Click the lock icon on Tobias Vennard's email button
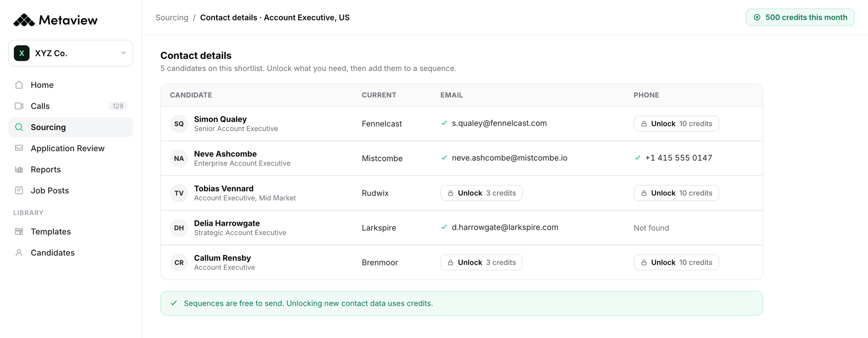The image size is (868, 338). click(450, 193)
